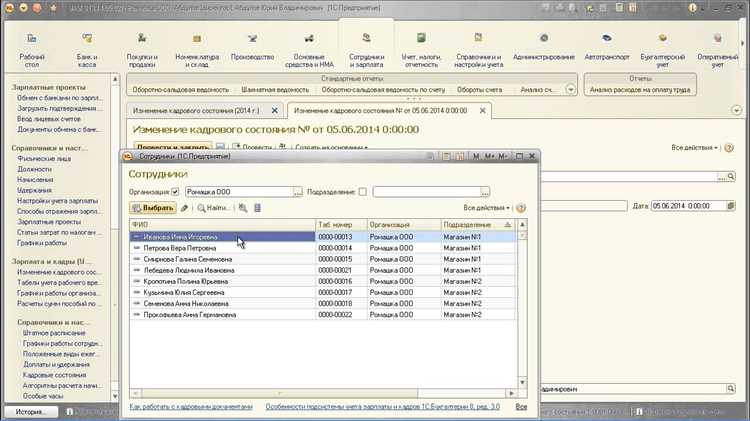The height and width of the screenshot is (421, 750).
Task: Toggle the Организация filter checkbox
Action: tap(176, 192)
